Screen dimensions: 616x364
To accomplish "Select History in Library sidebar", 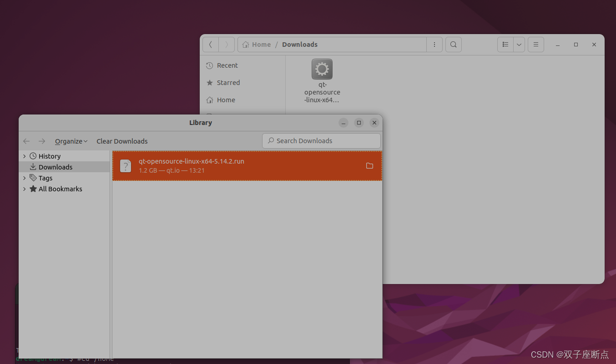I will 50,156.
